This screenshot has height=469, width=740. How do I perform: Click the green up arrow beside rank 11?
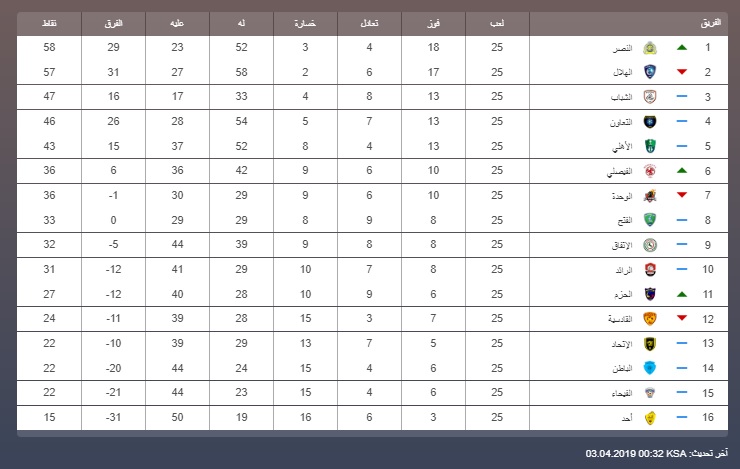pos(681,294)
